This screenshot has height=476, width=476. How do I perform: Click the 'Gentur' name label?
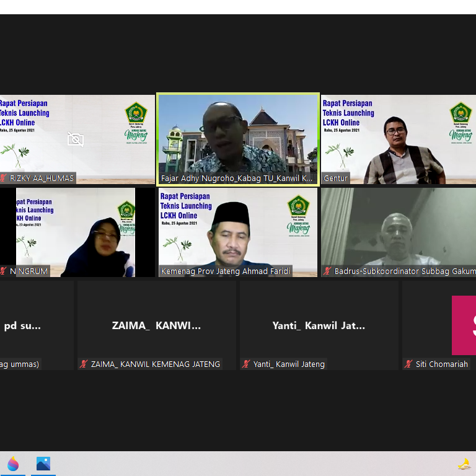pyautogui.click(x=335, y=178)
